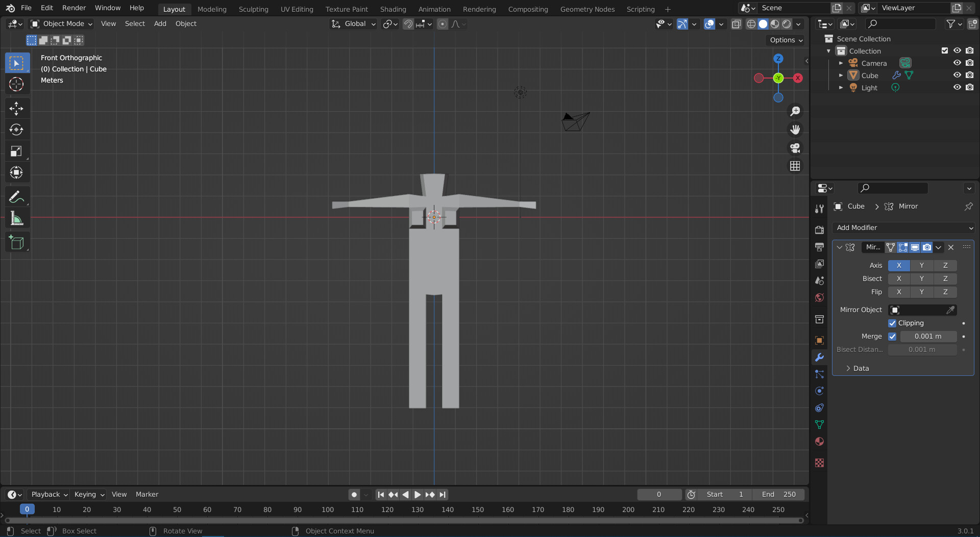Select the Rotate tool

pyautogui.click(x=17, y=130)
